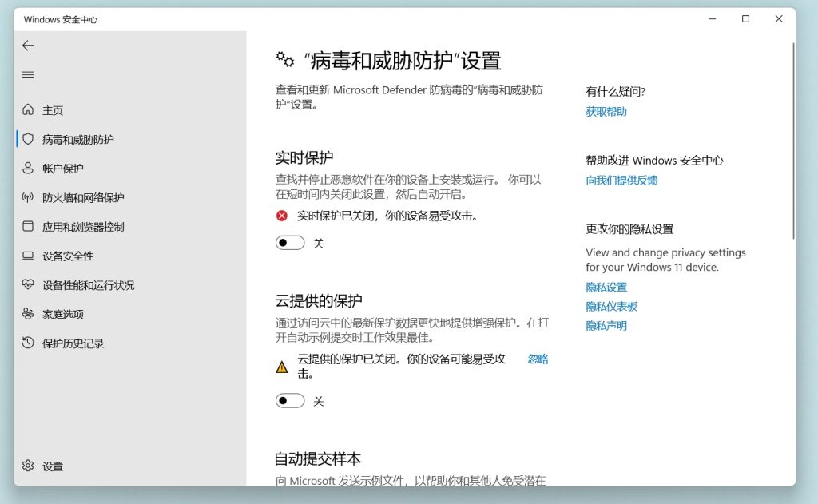Click the gear icon for 设置
The width and height of the screenshot is (818, 504).
[x=28, y=466]
